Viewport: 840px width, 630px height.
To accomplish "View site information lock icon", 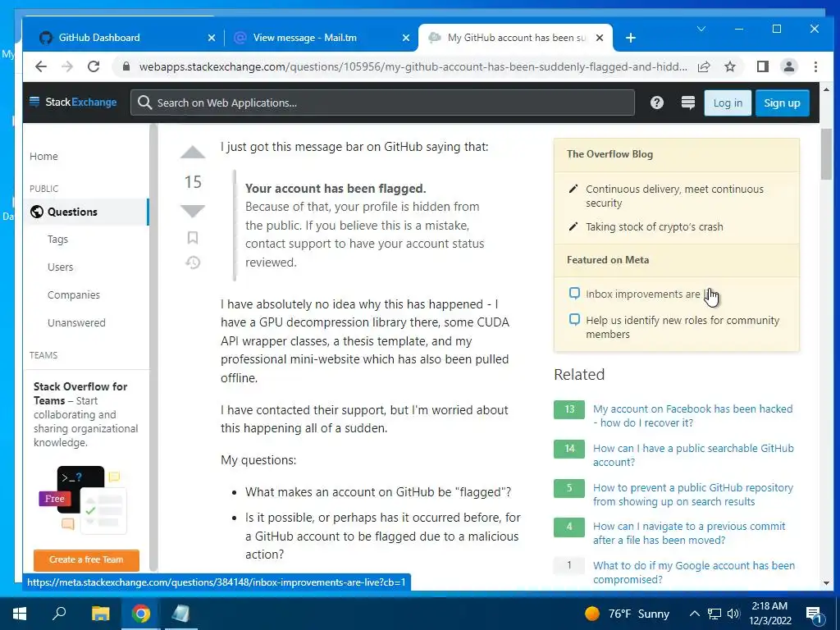I will point(126,66).
